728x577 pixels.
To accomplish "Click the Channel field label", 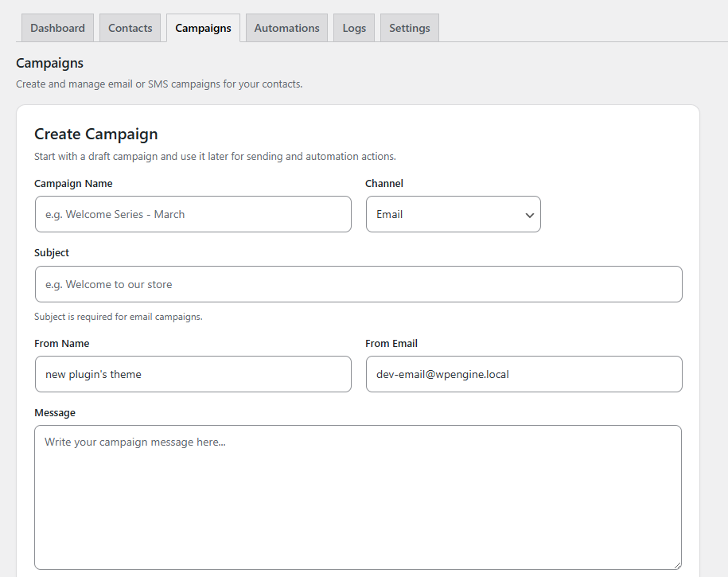I will tap(384, 184).
